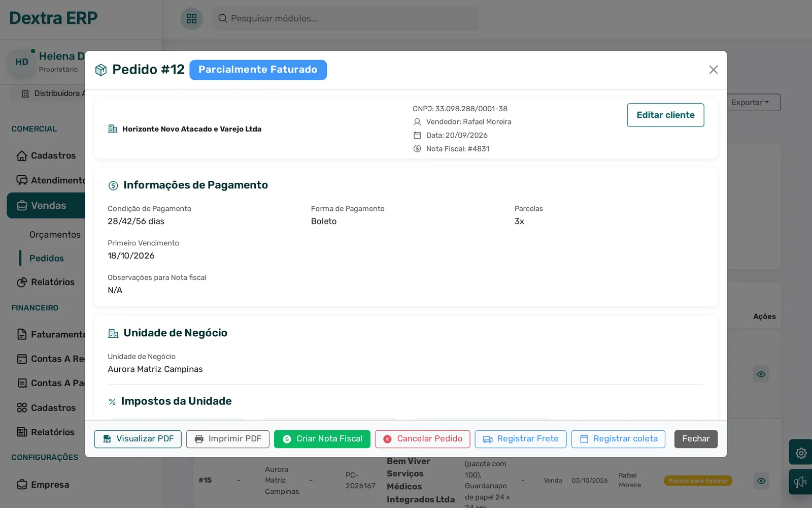Focus the Pesquisar módulos search field

pyautogui.click(x=345, y=18)
